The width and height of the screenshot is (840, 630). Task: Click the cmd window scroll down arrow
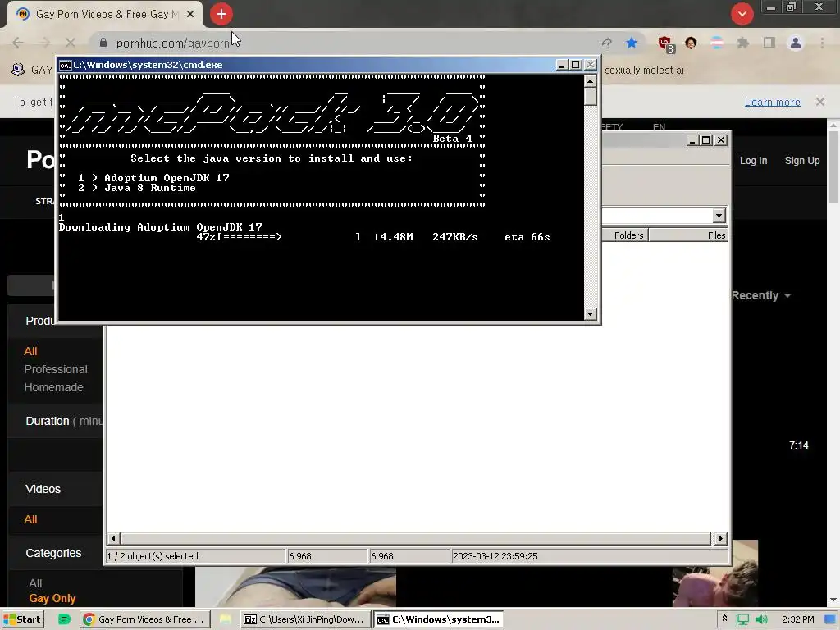590,314
